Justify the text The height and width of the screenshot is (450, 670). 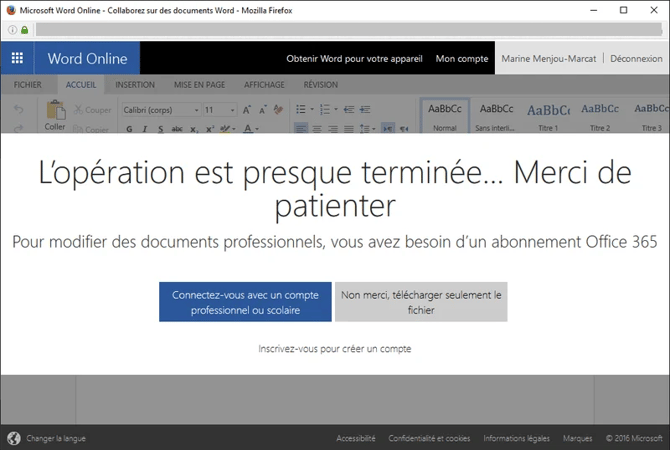[349, 129]
